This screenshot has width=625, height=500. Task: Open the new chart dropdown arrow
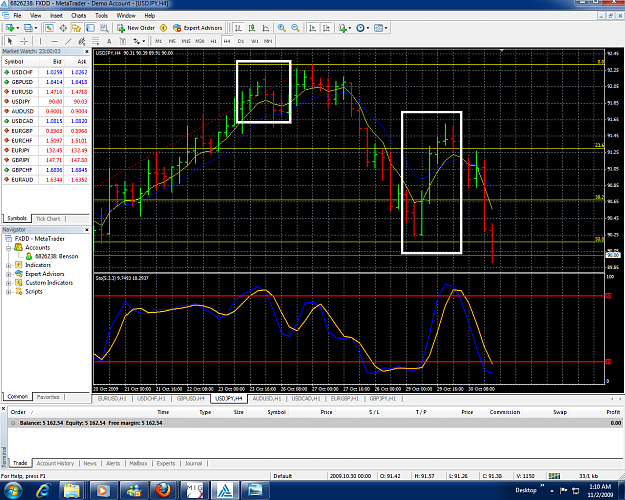[18, 28]
